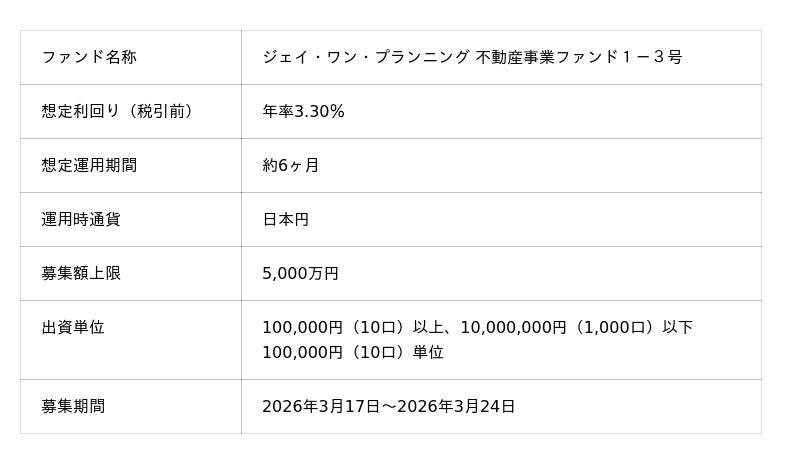Image resolution: width=800 pixels, height=464 pixels.
Task: Click the 約6ヶ月 value
Action: 291,165
